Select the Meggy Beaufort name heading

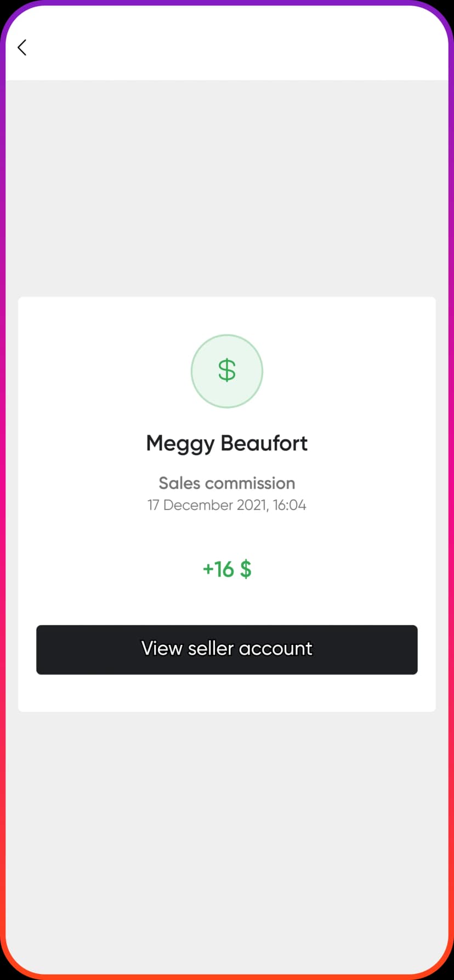pyautogui.click(x=227, y=444)
